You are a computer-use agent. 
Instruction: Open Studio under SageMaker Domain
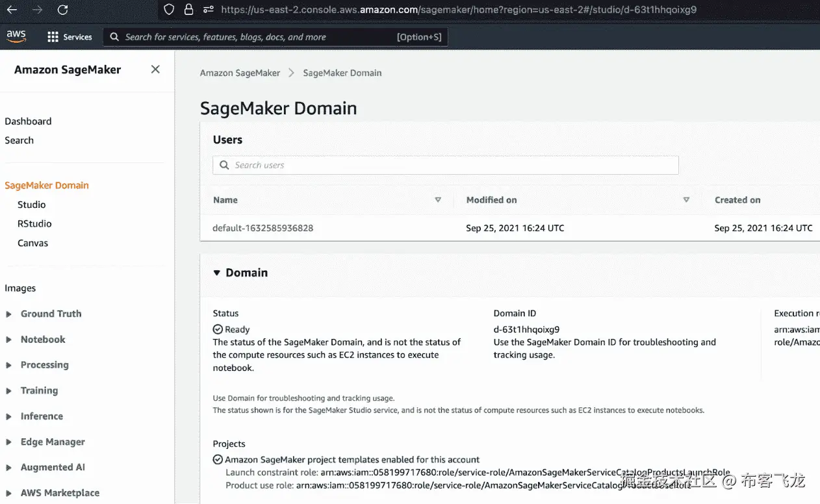point(31,205)
